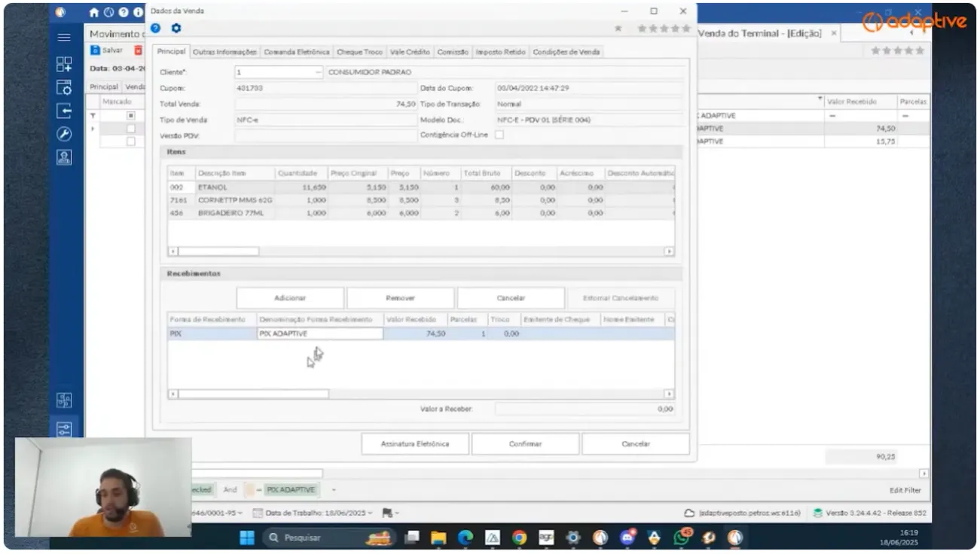
Task: Click the back-arrow exit icon in sidebar
Action: click(x=64, y=111)
